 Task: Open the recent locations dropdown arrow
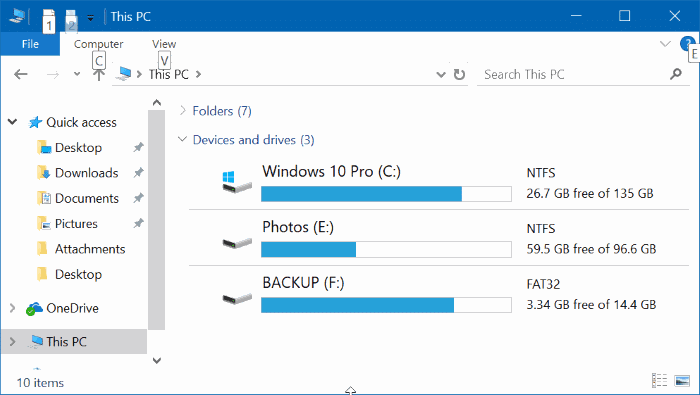[x=77, y=74]
